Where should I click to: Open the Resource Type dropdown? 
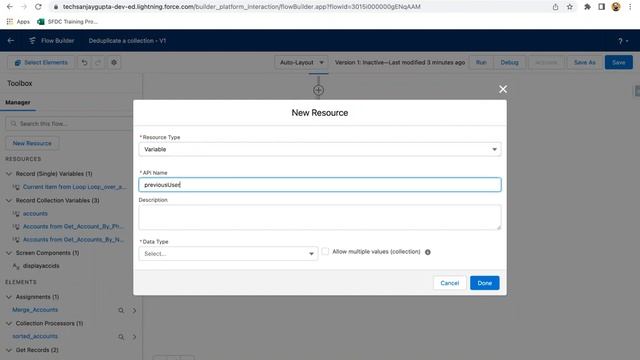[320, 149]
